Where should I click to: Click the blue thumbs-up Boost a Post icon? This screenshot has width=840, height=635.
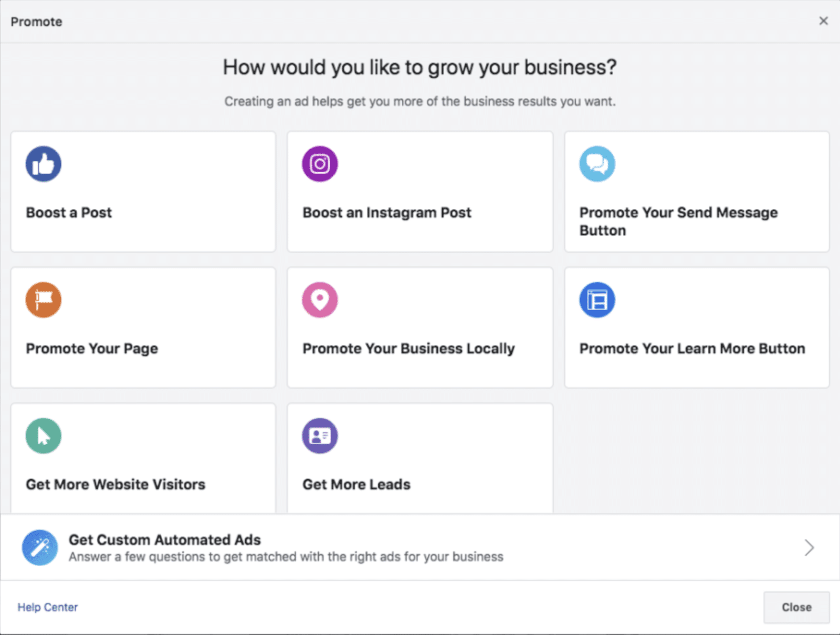(44, 164)
